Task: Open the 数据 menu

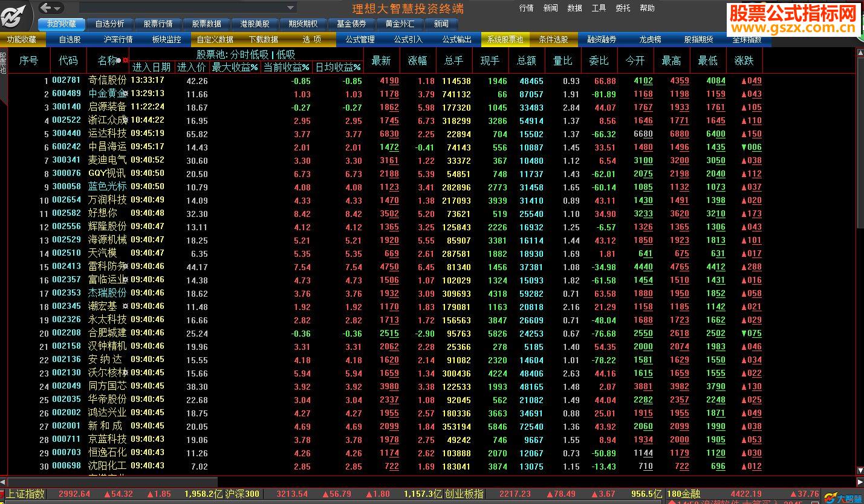Action: pyautogui.click(x=574, y=8)
